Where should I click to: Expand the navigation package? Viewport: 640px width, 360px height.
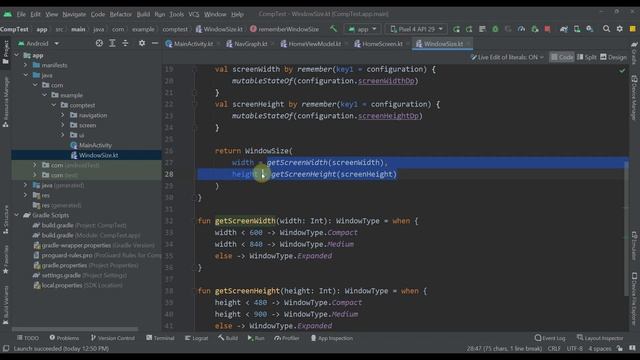[63, 115]
